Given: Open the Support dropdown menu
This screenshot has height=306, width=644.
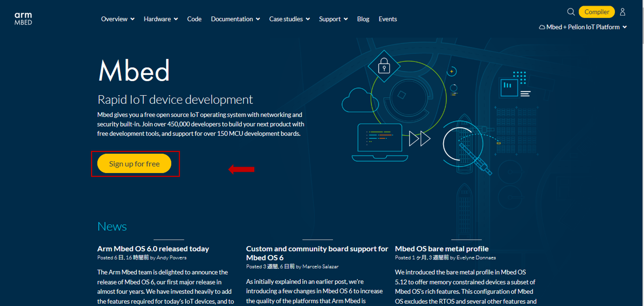Looking at the screenshot, I should click(333, 19).
